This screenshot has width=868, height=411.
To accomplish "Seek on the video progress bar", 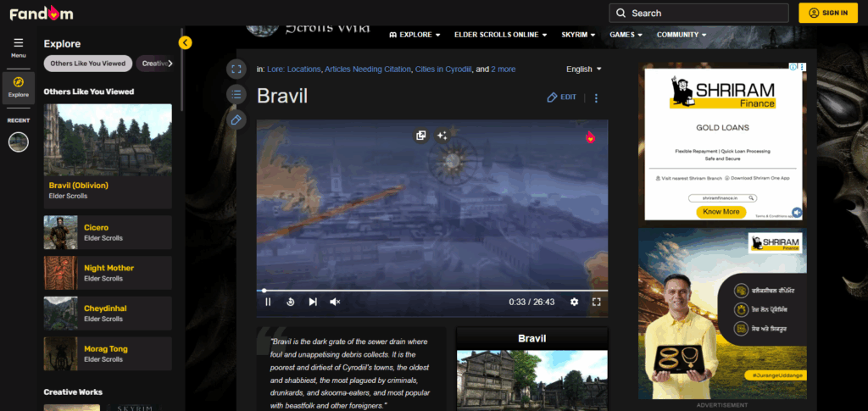I will pos(432,291).
